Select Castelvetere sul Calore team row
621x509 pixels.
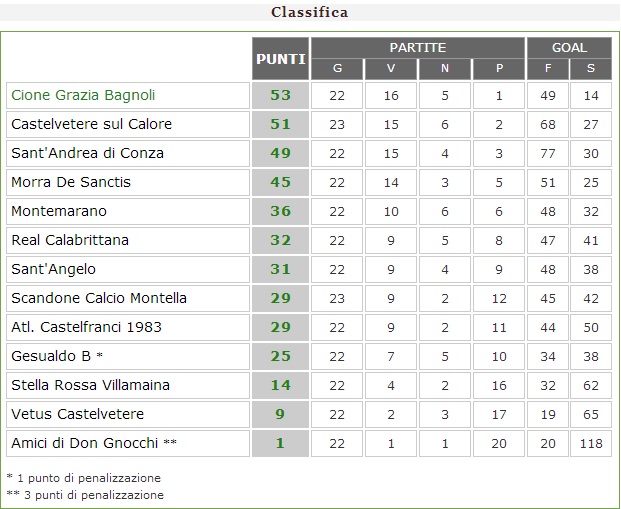pyautogui.click(x=91, y=125)
